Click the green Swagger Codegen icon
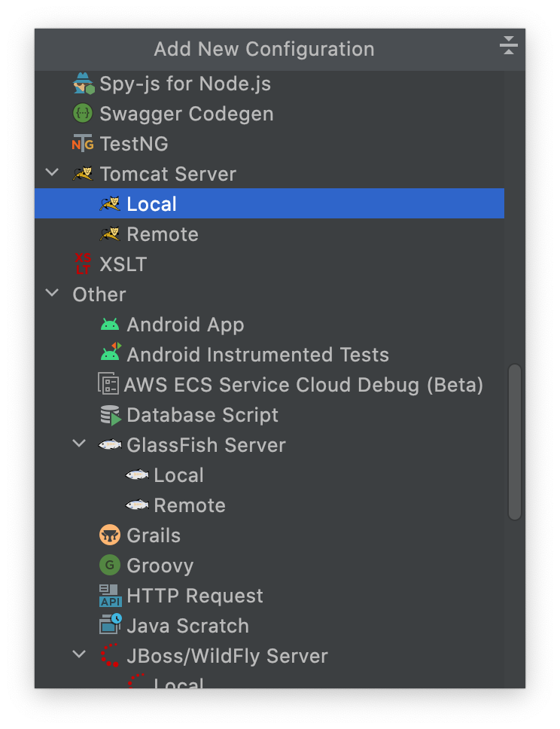Screen dimensions: 560x729 click(x=83, y=114)
